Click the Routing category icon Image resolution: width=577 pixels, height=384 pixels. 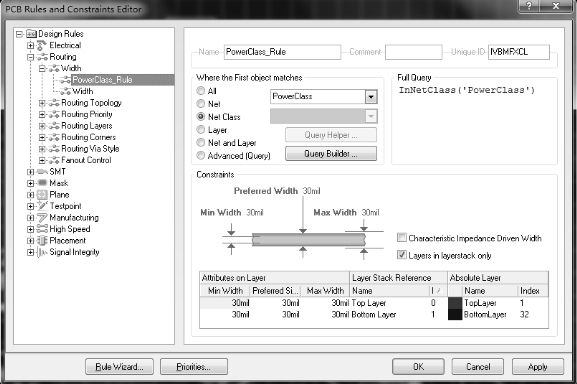tap(42, 57)
